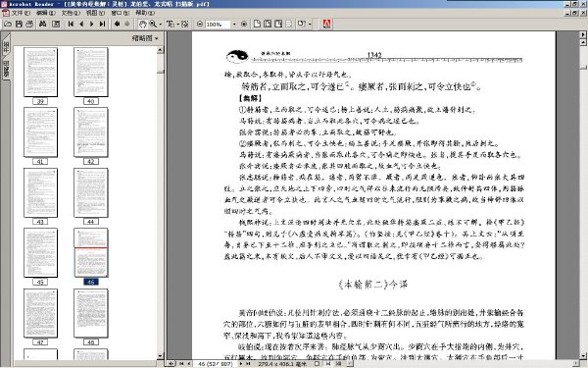This screenshot has width=588, height=368.
Task: Select the Text Select tool
Action: tap(171, 24)
